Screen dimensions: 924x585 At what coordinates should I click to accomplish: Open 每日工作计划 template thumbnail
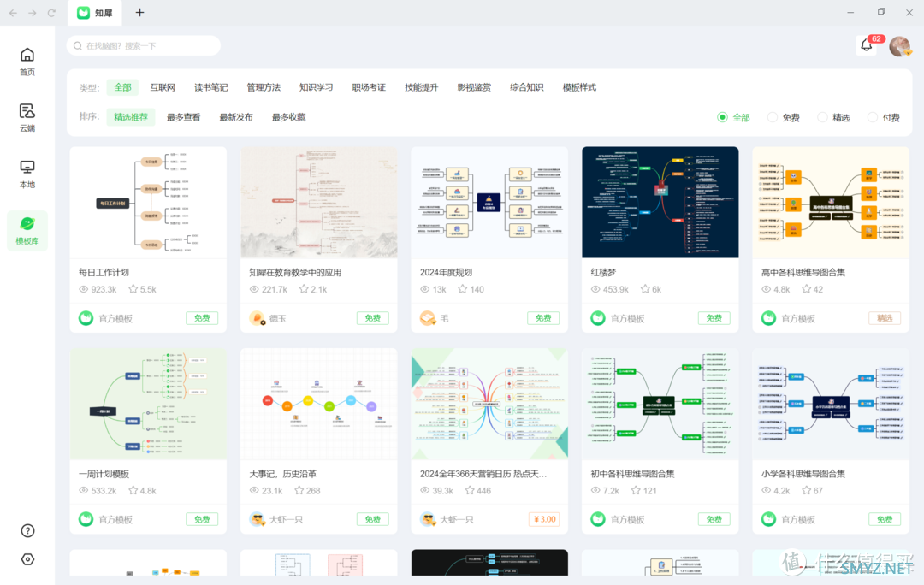point(148,202)
